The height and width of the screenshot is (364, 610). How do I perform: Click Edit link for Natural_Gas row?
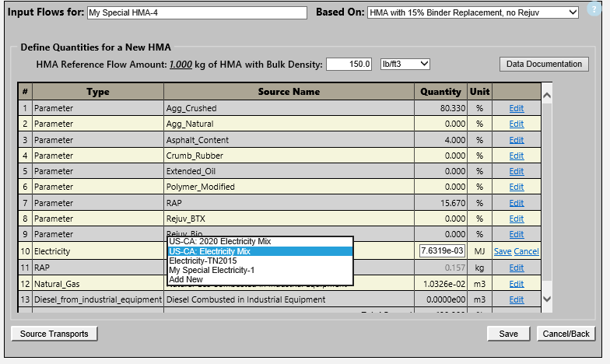(x=516, y=284)
